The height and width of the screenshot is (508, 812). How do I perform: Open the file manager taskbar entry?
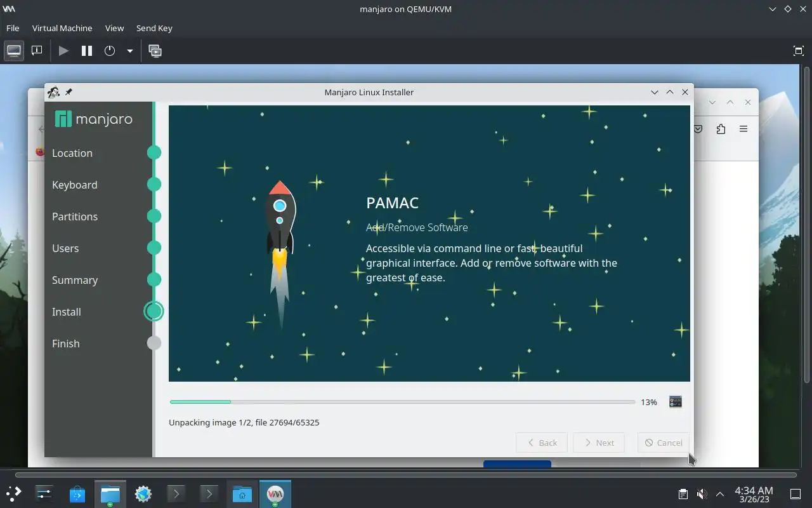(110, 493)
